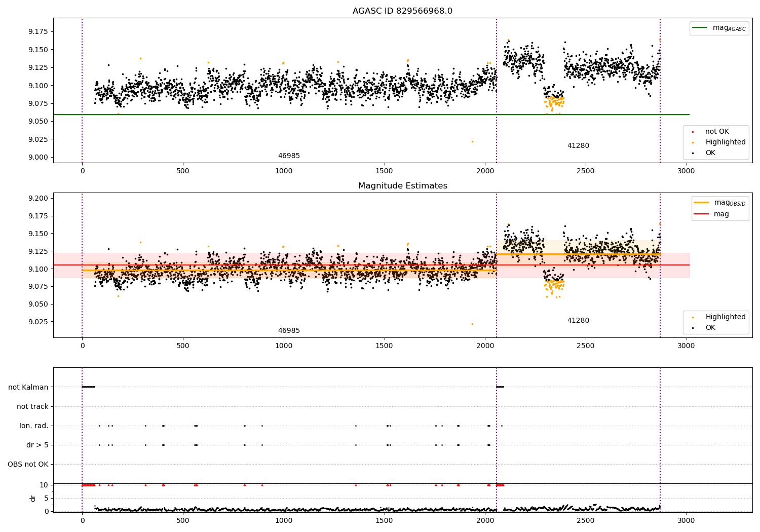This screenshot has height=532, width=760.
Task: Select the Magnitude Estimates subplot title
Action: pyautogui.click(x=402, y=186)
